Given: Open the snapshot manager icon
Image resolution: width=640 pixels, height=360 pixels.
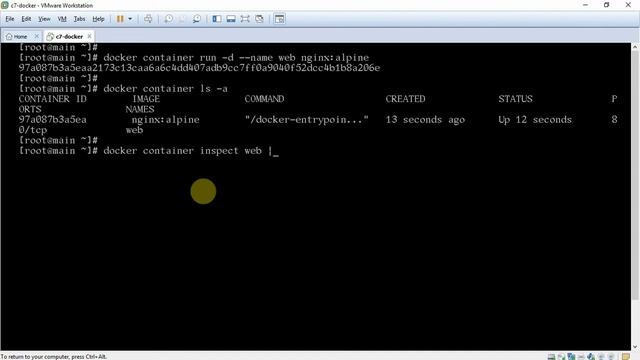Looking at the screenshot, I should [197, 19].
